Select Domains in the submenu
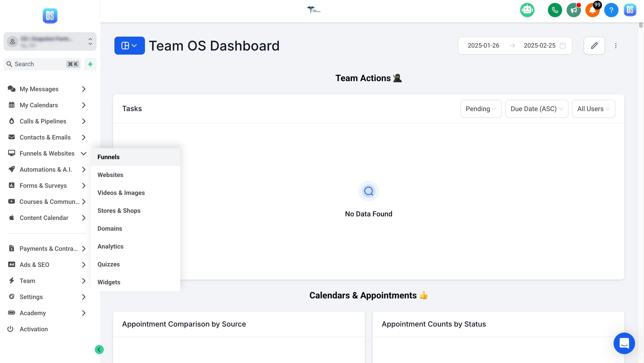This screenshot has height=363, width=644. pos(135,229)
